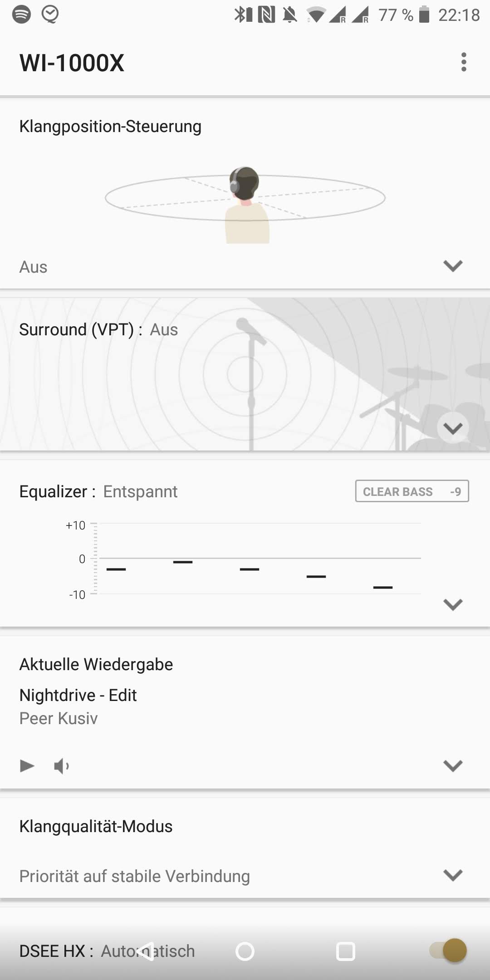Image resolution: width=490 pixels, height=980 pixels.
Task: Tap the Equalizer Entspannt label
Action: 140,491
